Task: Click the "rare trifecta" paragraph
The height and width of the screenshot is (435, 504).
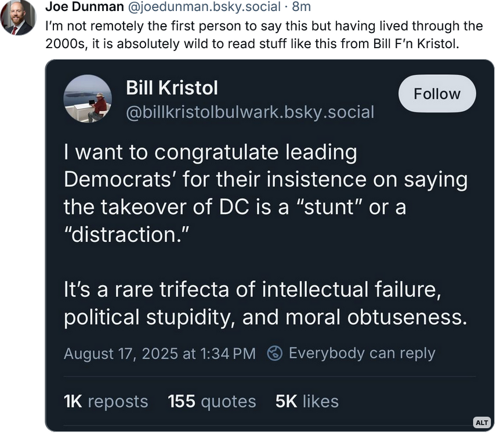Action: point(264,303)
